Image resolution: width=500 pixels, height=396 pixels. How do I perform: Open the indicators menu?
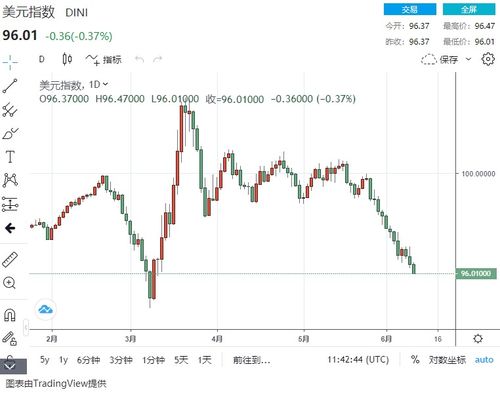click(103, 60)
